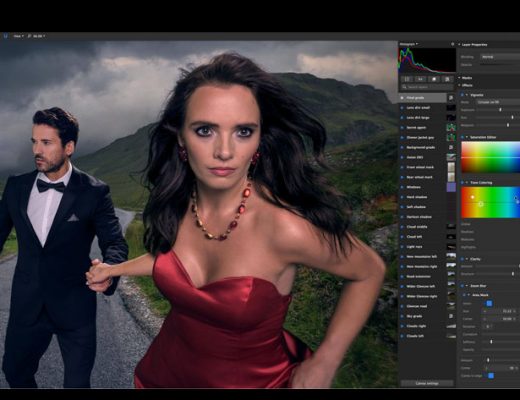The width and height of the screenshot is (520, 400).
Task: Toggle visibility of Secret agent layer
Action: pyautogui.click(x=402, y=128)
